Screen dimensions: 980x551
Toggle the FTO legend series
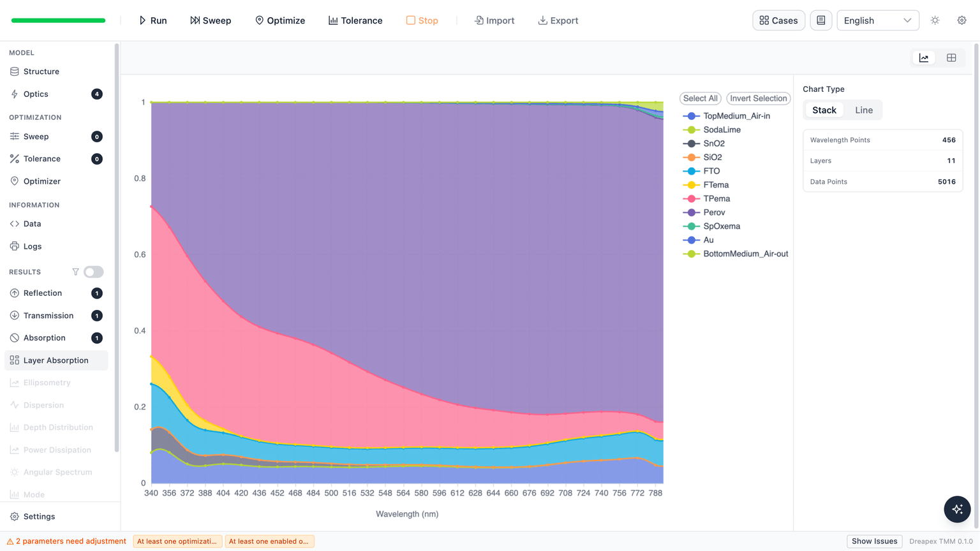(x=702, y=171)
